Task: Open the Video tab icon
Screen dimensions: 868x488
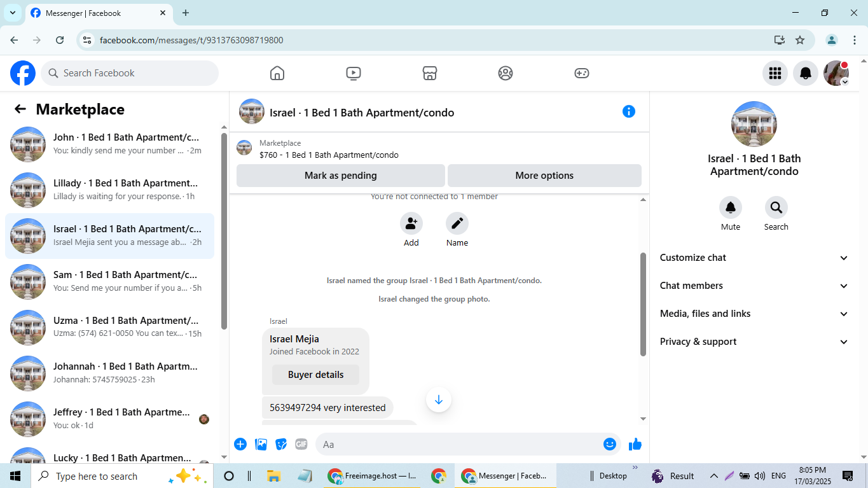Action: [x=354, y=73]
